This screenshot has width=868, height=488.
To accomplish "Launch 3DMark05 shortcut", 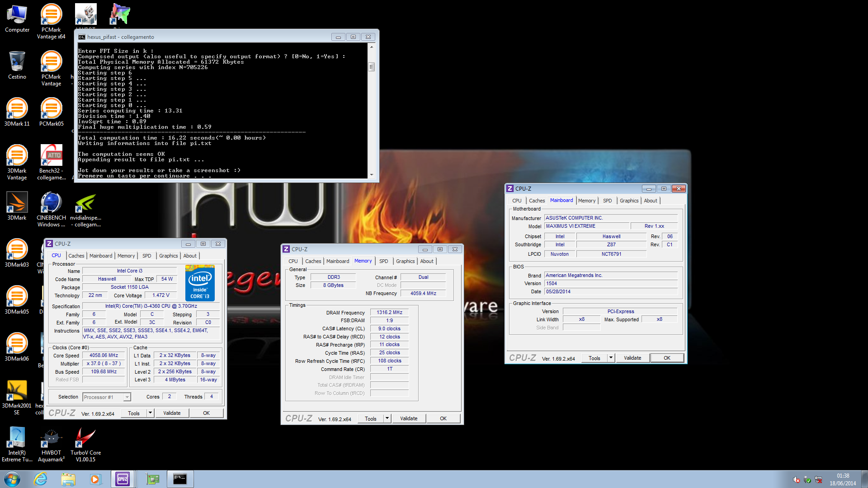I will pyautogui.click(x=17, y=300).
